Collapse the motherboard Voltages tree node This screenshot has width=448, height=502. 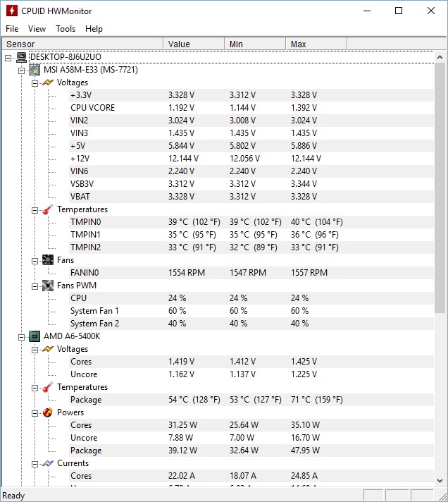point(35,82)
